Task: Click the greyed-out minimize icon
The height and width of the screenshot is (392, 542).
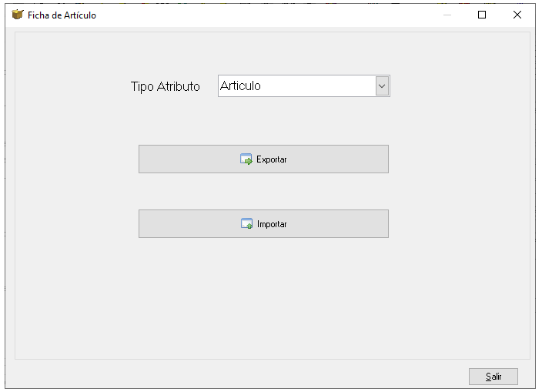Action: 447,15
